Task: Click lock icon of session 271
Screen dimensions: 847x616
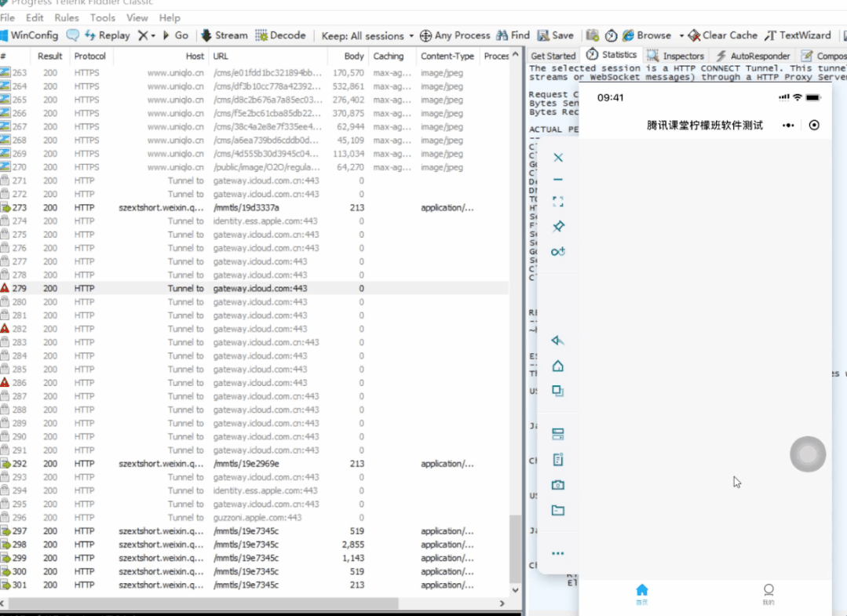Action: [5, 180]
